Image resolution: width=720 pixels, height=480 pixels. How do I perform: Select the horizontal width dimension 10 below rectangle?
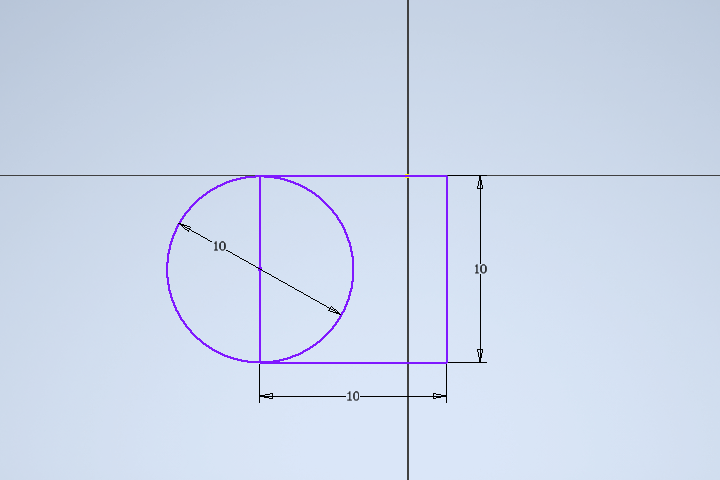click(353, 396)
